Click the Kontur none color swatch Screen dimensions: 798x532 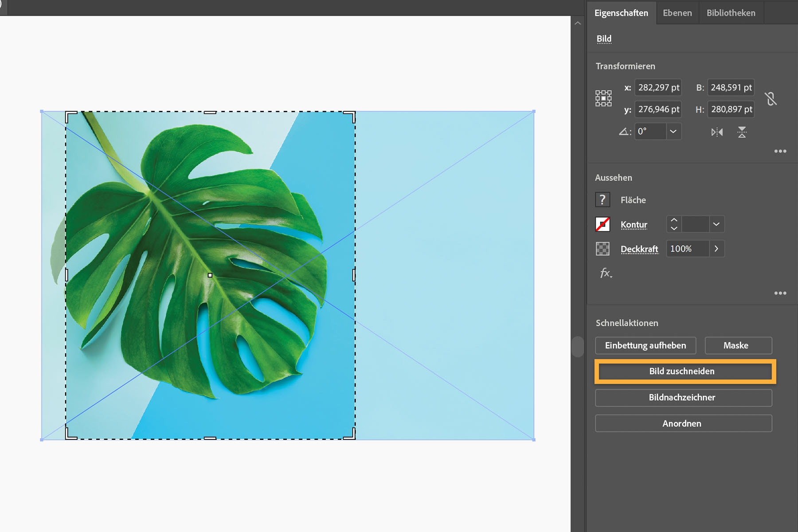pyautogui.click(x=602, y=224)
